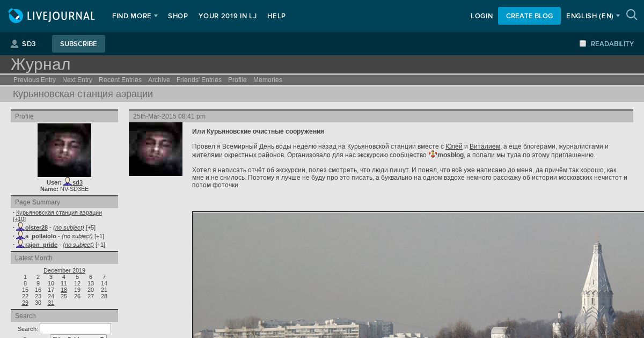Image resolution: width=644 pixels, height=338 pixels.
Task: Open a_pollaiolo's (no subject) comment link
Action: [77, 236]
